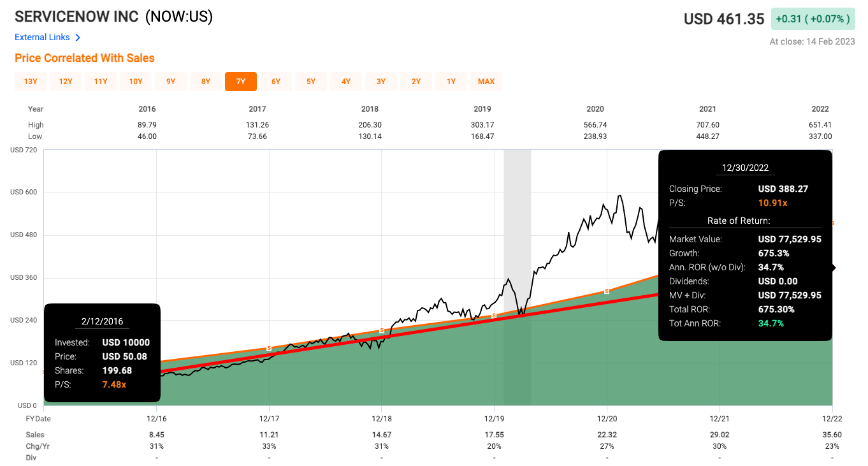Click the 2018 high value 206.30
Image resolution: width=868 pixels, height=466 pixels.
pos(370,125)
